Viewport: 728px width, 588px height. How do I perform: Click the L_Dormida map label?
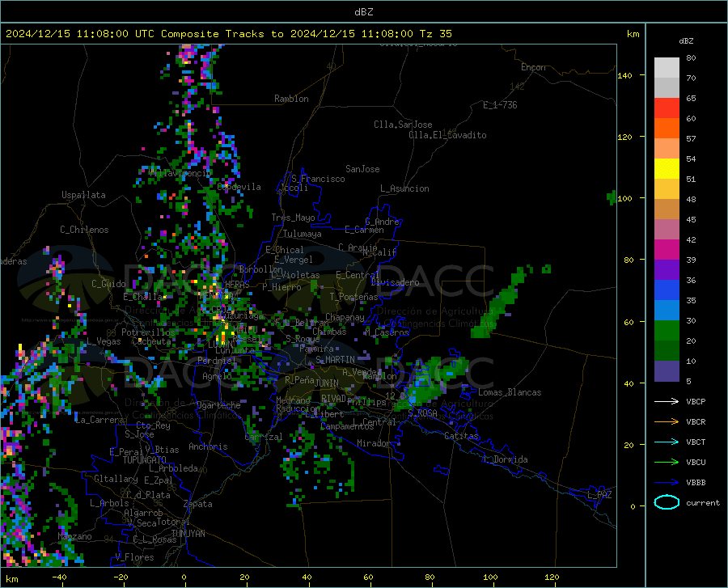click(x=505, y=459)
